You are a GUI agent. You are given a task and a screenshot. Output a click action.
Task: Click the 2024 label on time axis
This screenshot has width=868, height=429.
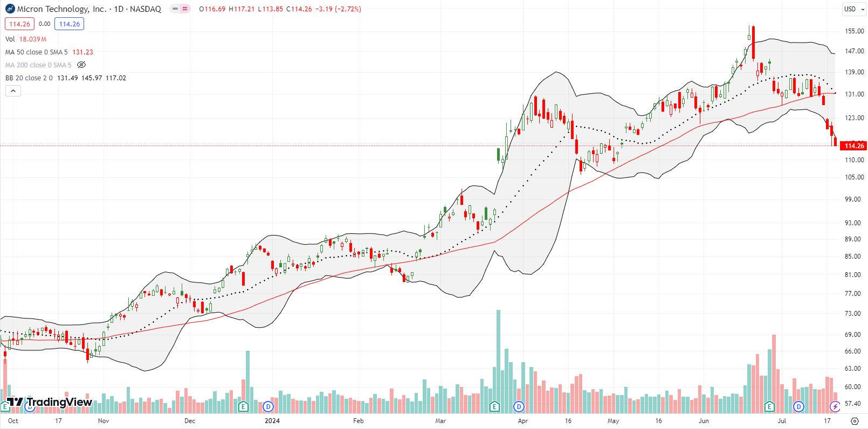272,421
